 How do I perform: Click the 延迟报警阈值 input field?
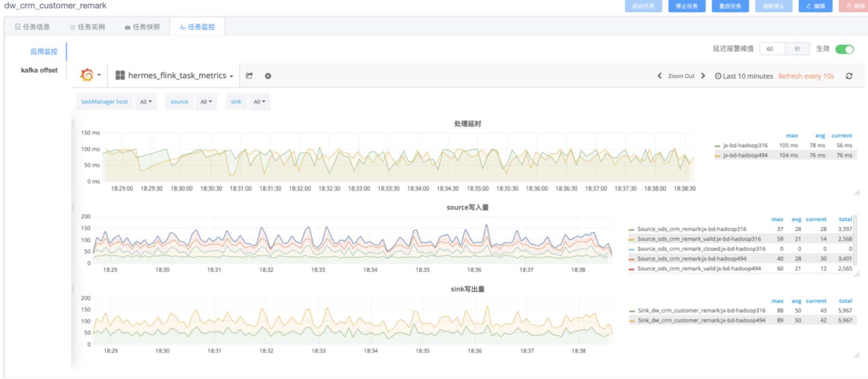pyautogui.click(x=772, y=49)
